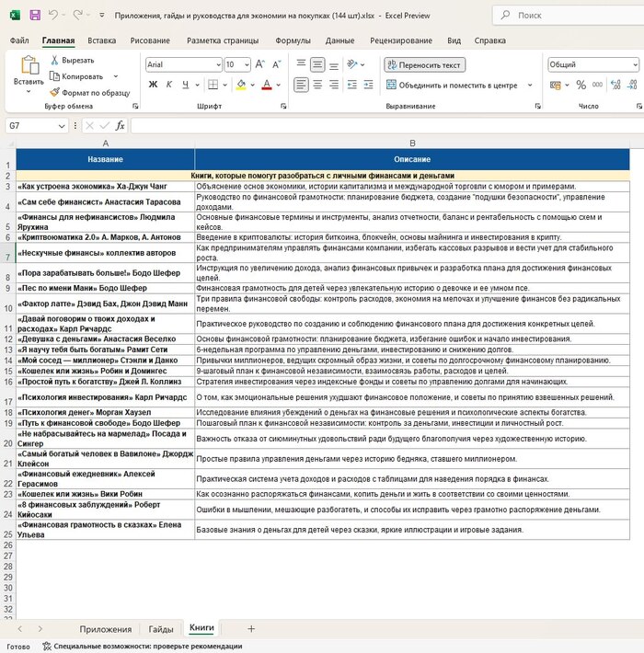Switch to the Гайды sheet tab

coord(160,628)
